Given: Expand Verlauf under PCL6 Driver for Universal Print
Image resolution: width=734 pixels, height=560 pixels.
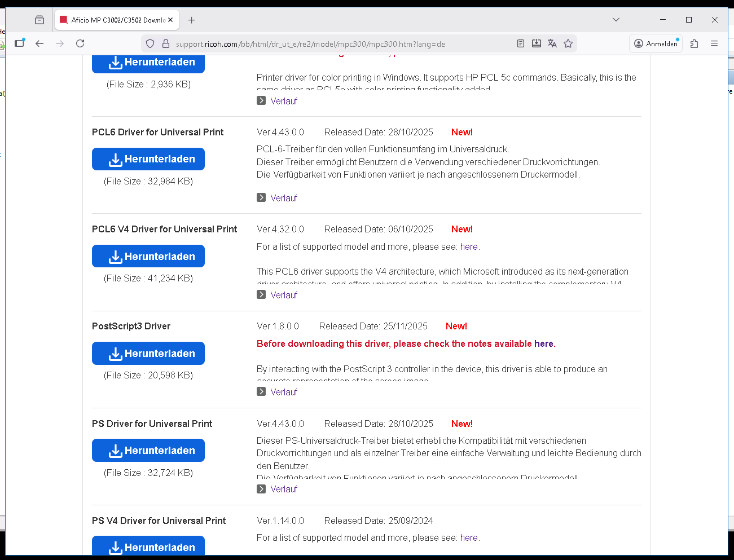Looking at the screenshot, I should [283, 198].
